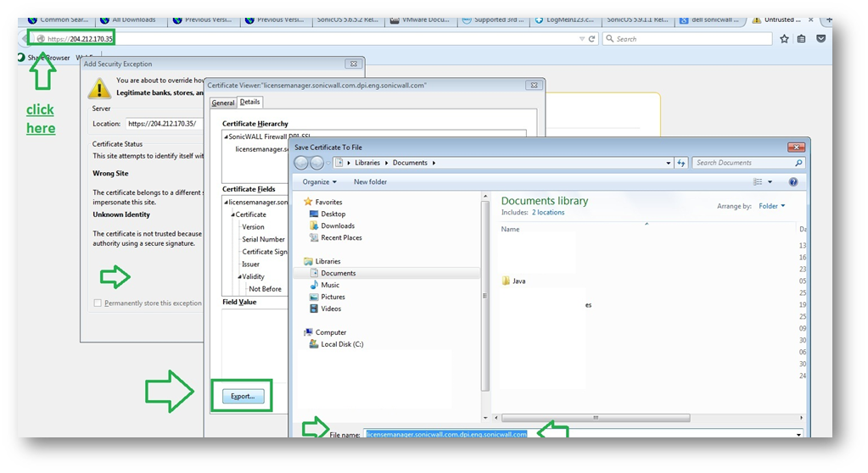The height and width of the screenshot is (473, 868).
Task: Click the help icon in Save dialog
Action: coord(793,182)
